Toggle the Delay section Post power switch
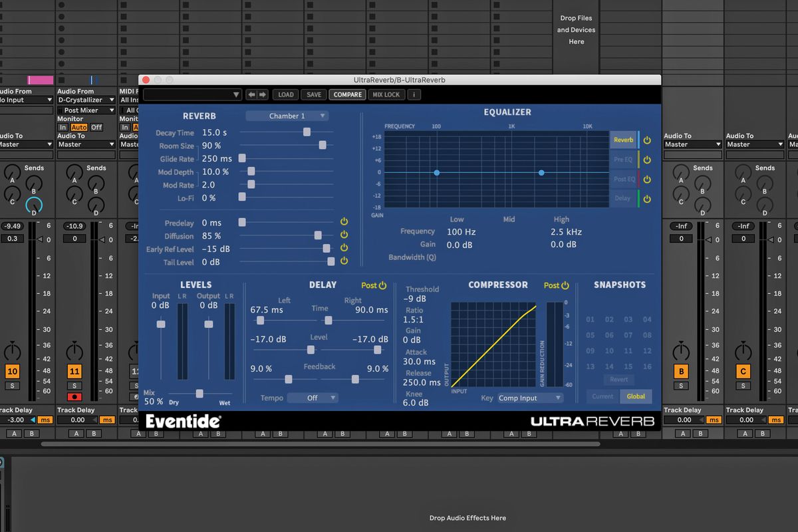 point(382,285)
